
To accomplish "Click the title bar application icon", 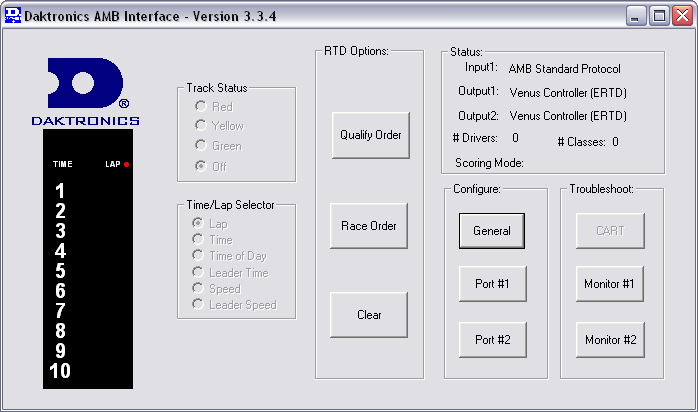I will tap(11, 15).
